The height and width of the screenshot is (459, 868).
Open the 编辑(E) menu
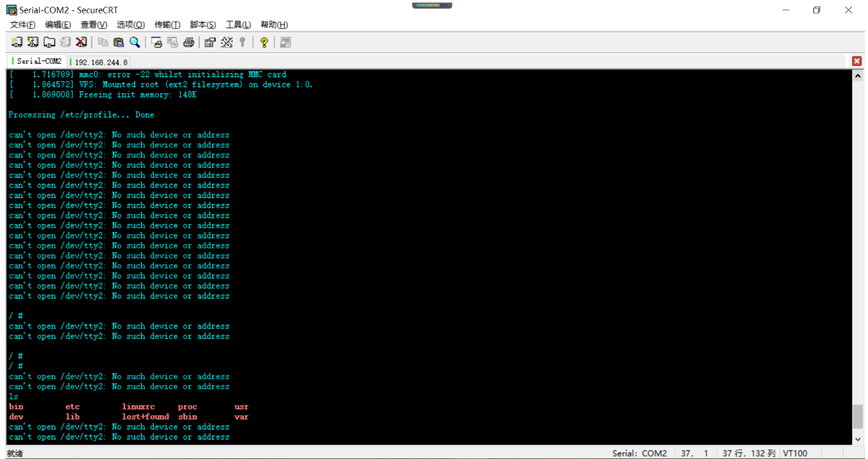(58, 25)
